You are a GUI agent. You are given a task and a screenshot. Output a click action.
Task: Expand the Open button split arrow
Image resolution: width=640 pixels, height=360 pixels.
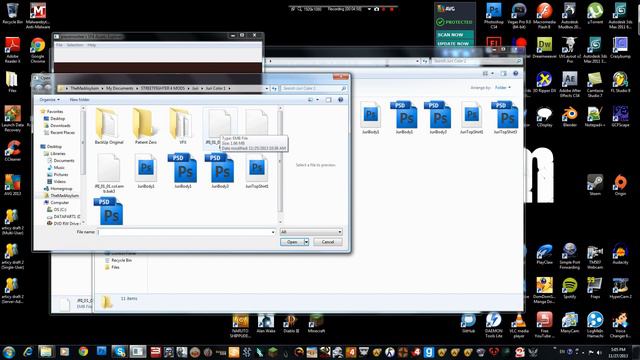point(306,242)
